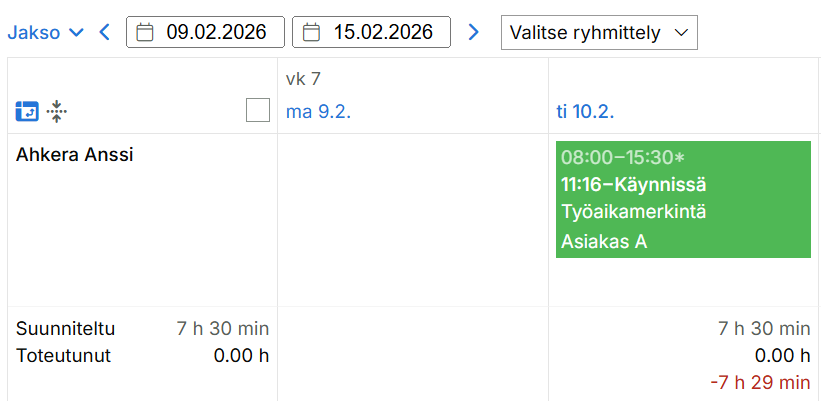
Task: Open the Jakso period dropdown
Action: pyautogui.click(x=45, y=33)
